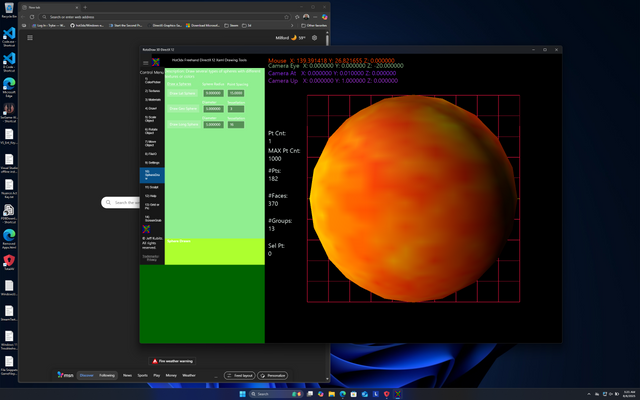
Task: Click the Long Sphere Tessellation input field
Action: click(236, 124)
